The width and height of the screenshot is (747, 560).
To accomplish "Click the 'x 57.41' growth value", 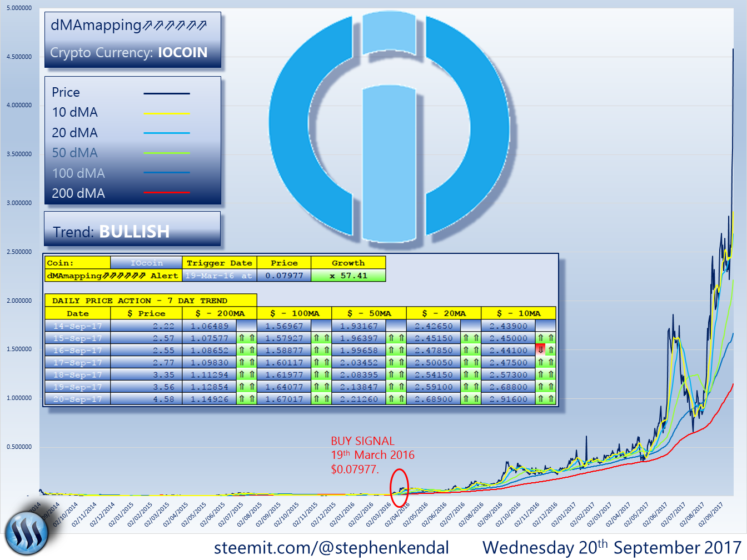I will click(x=348, y=276).
